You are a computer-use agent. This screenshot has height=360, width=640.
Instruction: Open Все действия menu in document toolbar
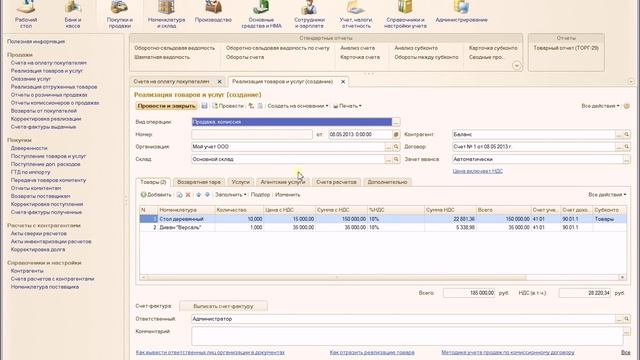click(600, 106)
